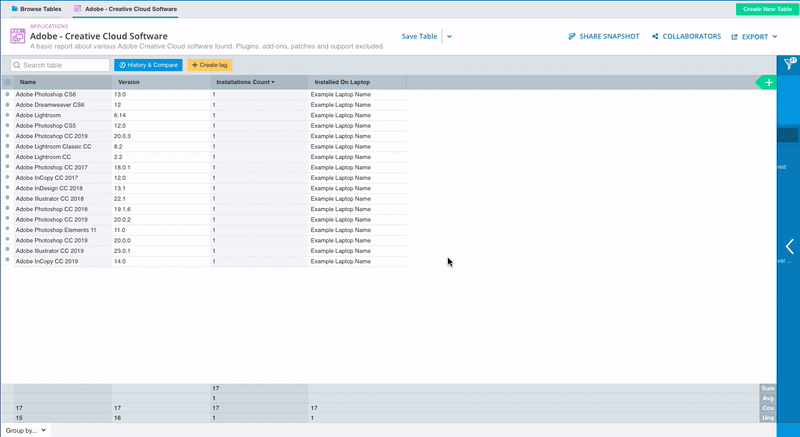Open the Save Table dropdown arrow
This screenshot has width=800, height=437.
click(449, 37)
